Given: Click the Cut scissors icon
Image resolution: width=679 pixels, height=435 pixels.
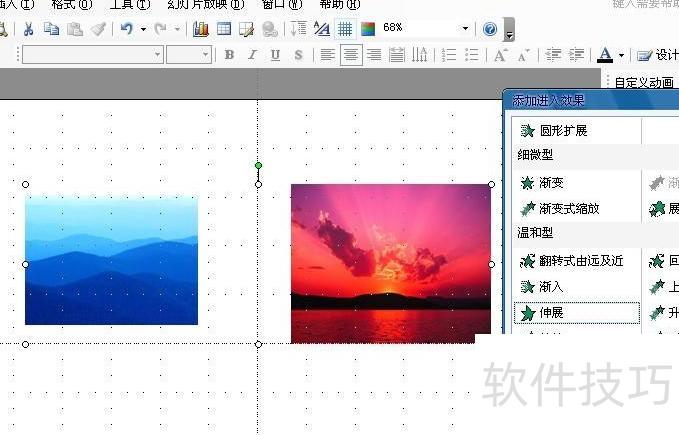Looking at the screenshot, I should [28, 29].
